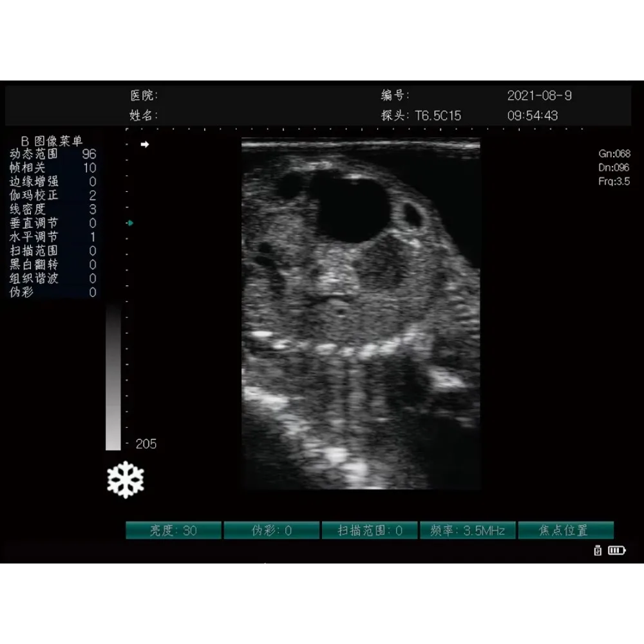Select the 频率: 3.5MHz button
Image resolution: width=644 pixels, height=644 pixels.
coord(468,530)
